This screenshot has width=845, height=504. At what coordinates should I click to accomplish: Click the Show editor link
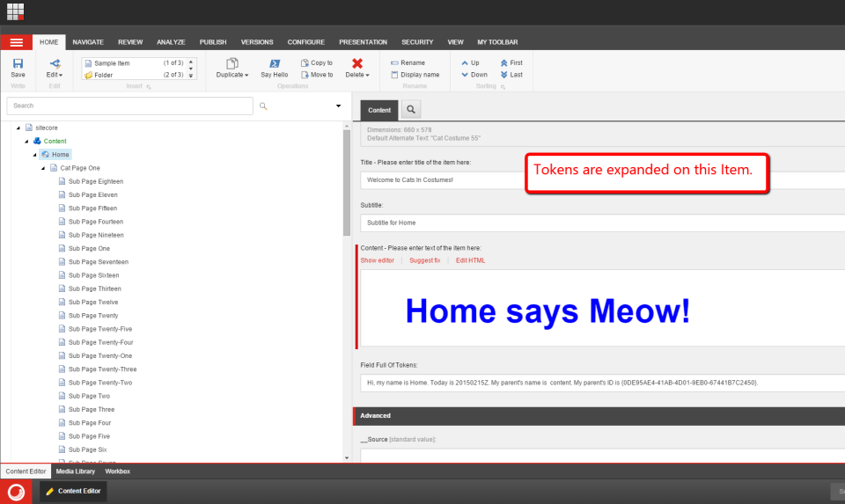click(378, 260)
